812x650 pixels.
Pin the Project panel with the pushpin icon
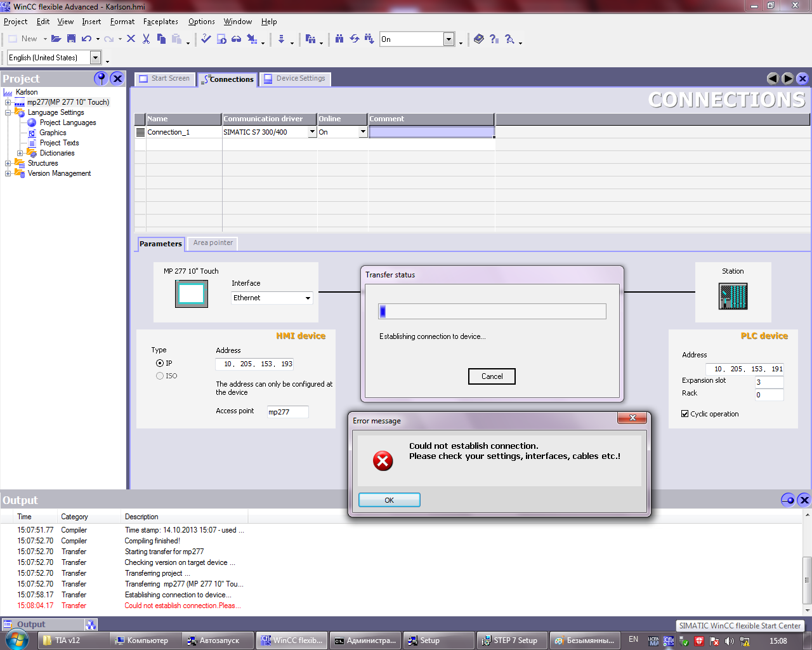tap(101, 78)
